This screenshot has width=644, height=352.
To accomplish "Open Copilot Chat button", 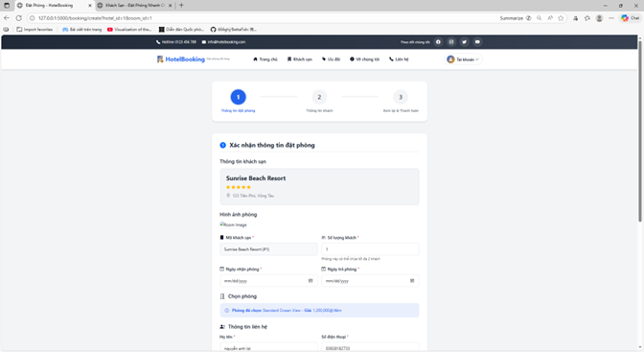I will 630,18.
